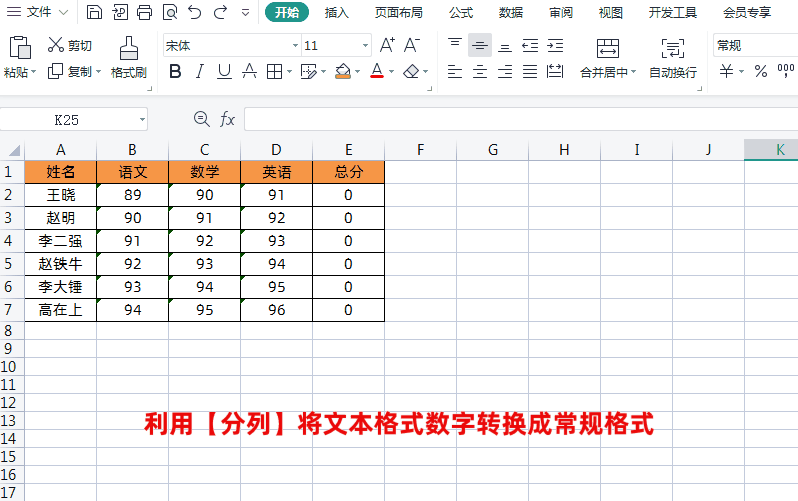
Task: Toggle strikethrough-style text effect icon
Action: pos(249,71)
